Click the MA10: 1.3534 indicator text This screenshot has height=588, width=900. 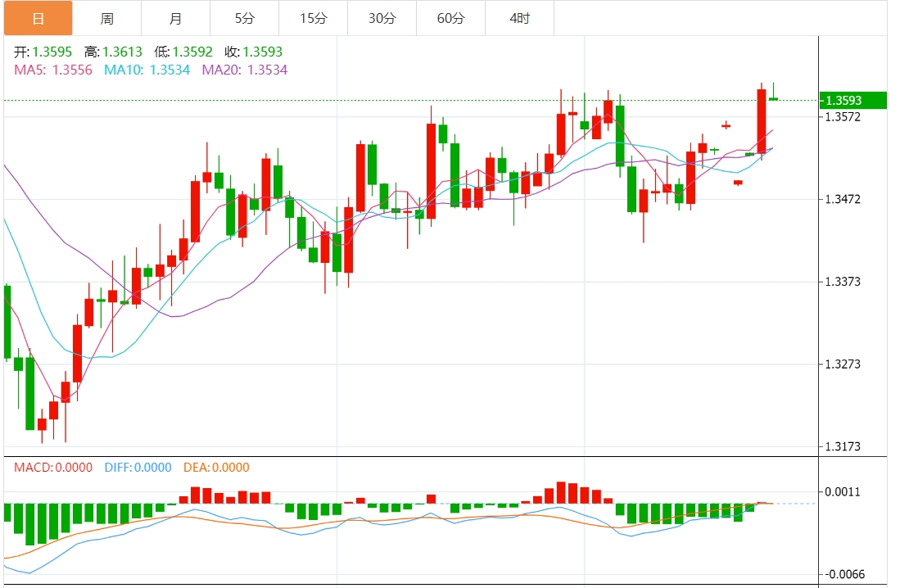[147, 70]
